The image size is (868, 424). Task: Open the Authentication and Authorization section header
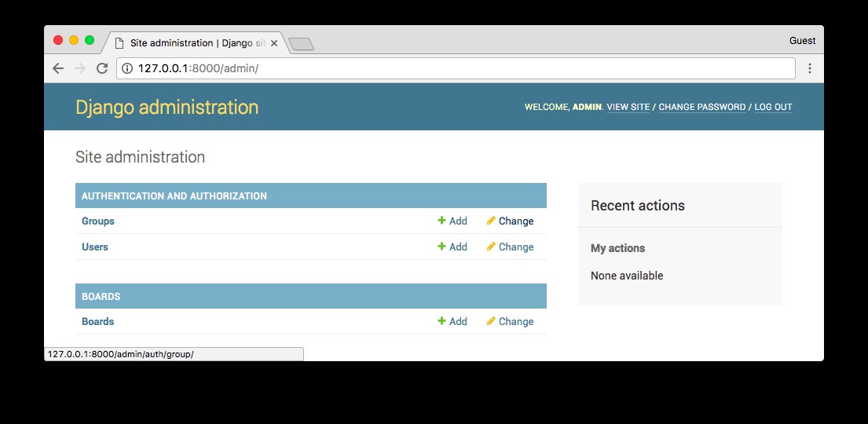click(174, 196)
